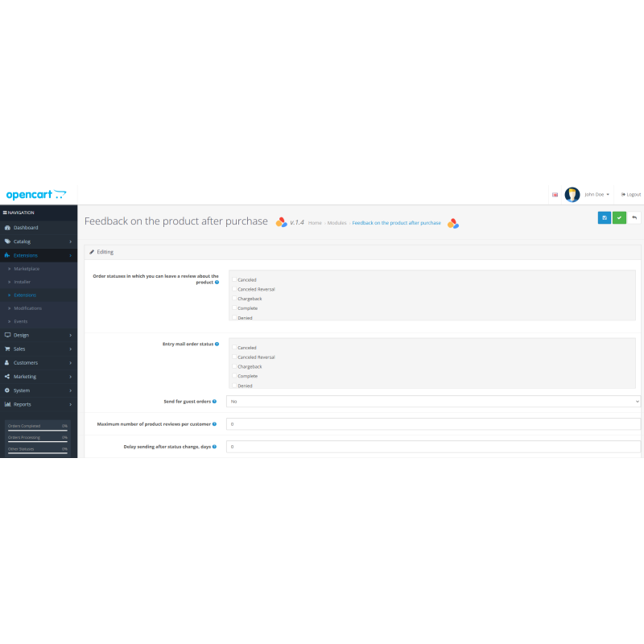Click the green confirm checkmark button
The width and height of the screenshot is (644, 644).
[x=619, y=217]
